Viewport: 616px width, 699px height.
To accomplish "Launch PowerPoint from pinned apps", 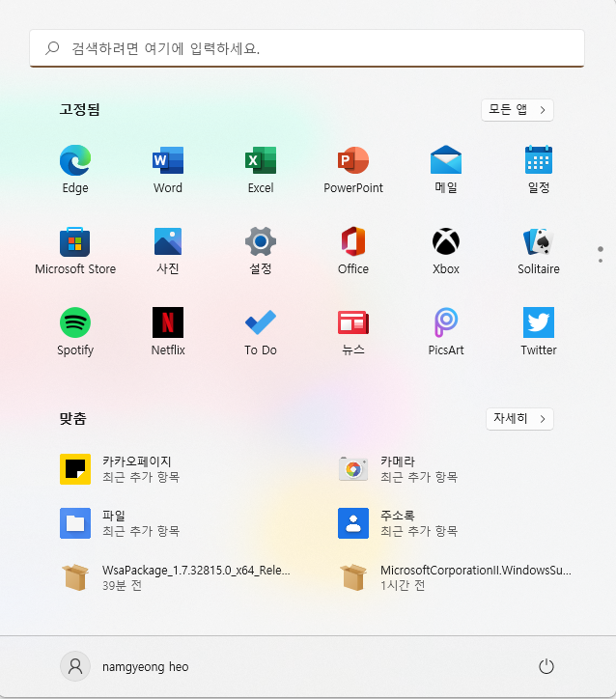I will 353,169.
